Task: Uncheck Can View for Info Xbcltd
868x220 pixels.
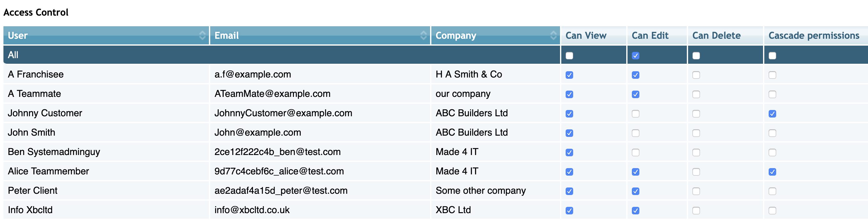Action: click(x=569, y=211)
